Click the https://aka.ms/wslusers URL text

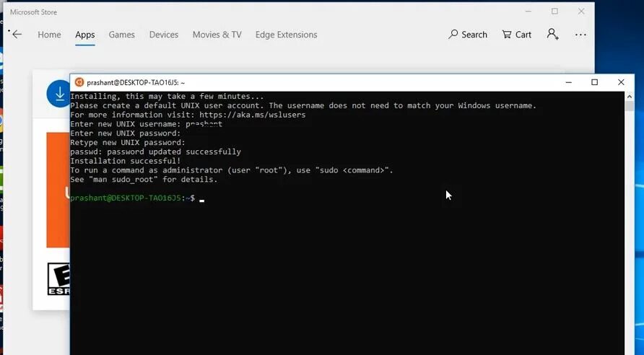[252, 115]
